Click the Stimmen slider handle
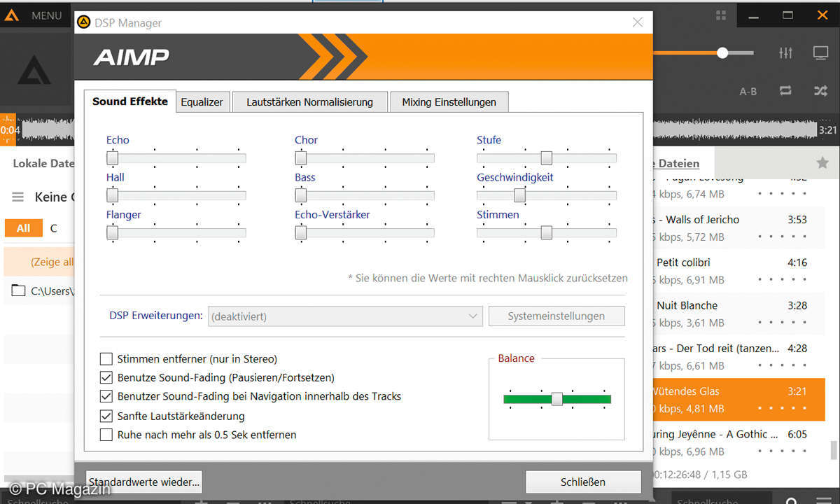The image size is (840, 504). (x=546, y=232)
